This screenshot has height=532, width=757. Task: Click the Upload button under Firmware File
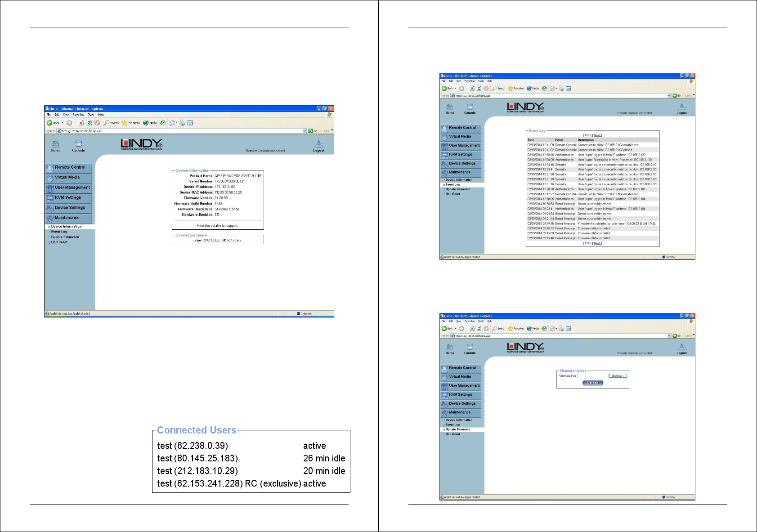[593, 383]
